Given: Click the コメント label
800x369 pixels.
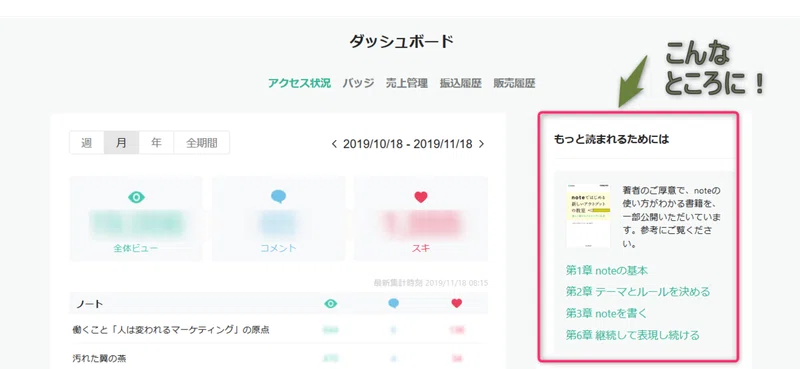Looking at the screenshot, I should 278,249.
